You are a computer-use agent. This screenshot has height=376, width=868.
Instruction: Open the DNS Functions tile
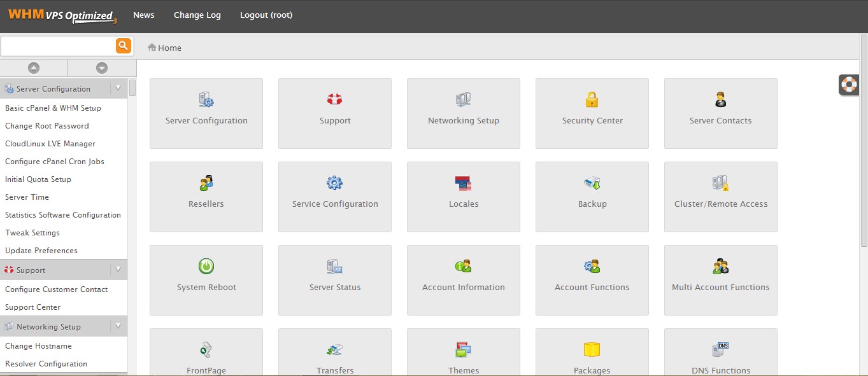click(x=721, y=352)
